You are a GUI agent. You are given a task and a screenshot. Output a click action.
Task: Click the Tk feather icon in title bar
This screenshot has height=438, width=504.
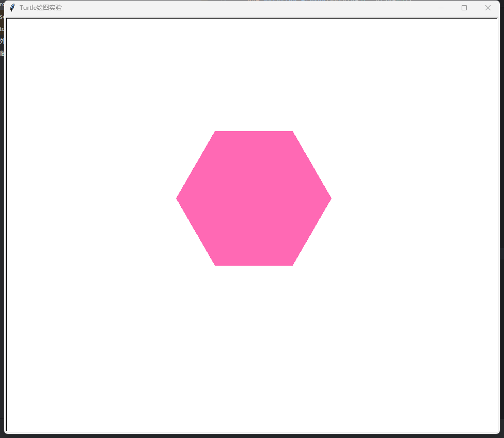(x=12, y=8)
